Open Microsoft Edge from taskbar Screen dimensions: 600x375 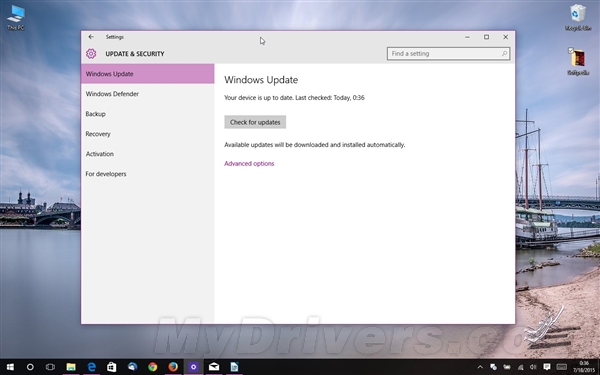tap(91, 367)
